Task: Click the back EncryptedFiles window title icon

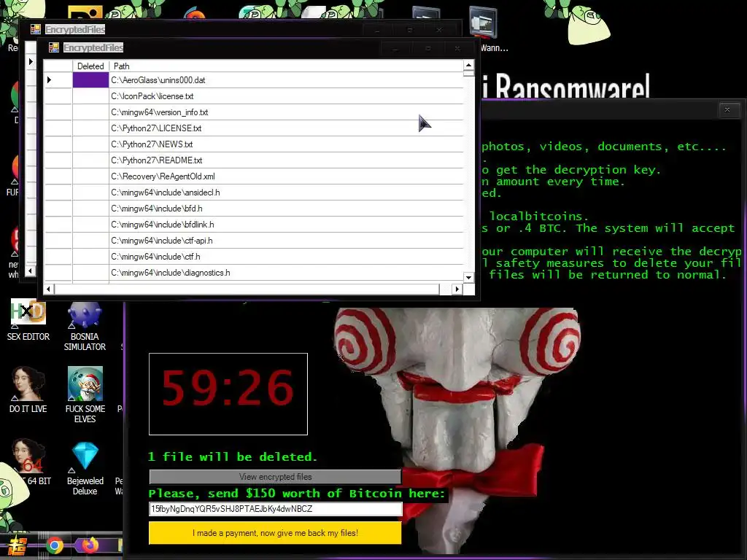Action: [x=35, y=29]
